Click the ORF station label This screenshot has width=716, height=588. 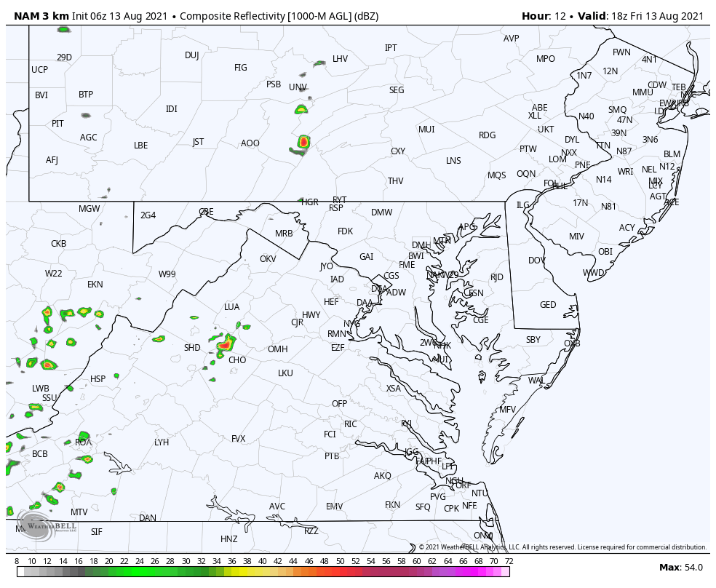(x=463, y=484)
